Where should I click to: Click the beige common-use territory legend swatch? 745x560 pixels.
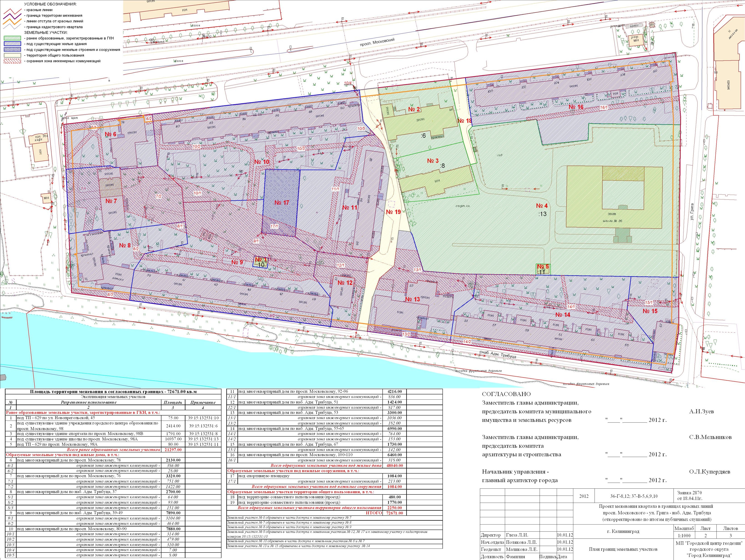pyautogui.click(x=13, y=55)
